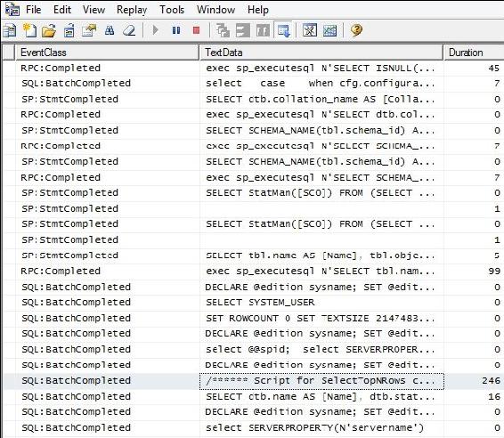Select the 'select case when cfg.configura...' cell
The width and height of the screenshot is (504, 438).
[x=321, y=84]
